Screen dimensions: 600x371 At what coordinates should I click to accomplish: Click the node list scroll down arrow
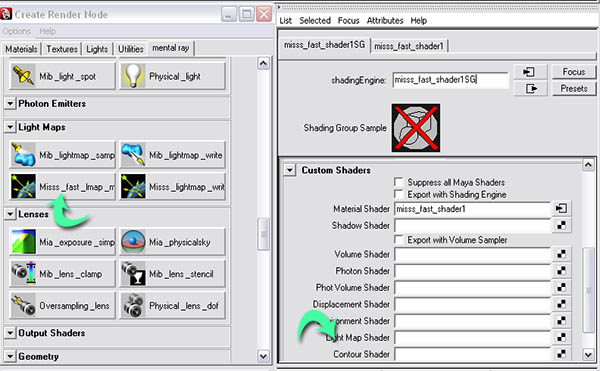click(263, 356)
